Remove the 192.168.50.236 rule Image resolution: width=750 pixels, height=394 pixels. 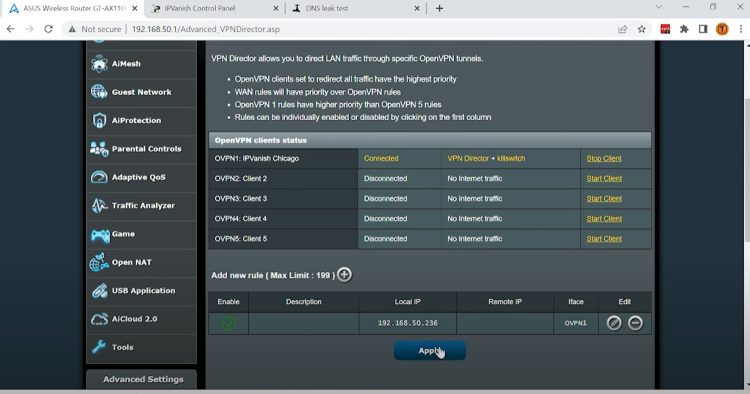point(635,323)
